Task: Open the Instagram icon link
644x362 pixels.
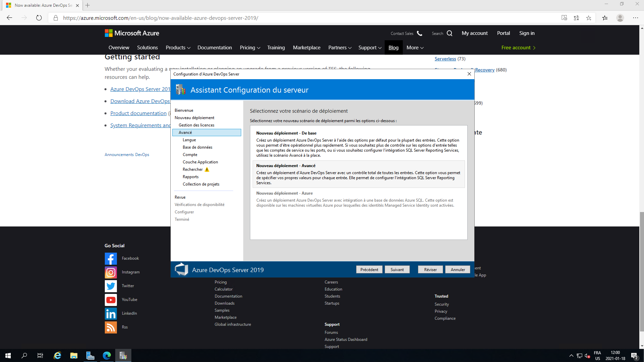Action: click(111, 272)
